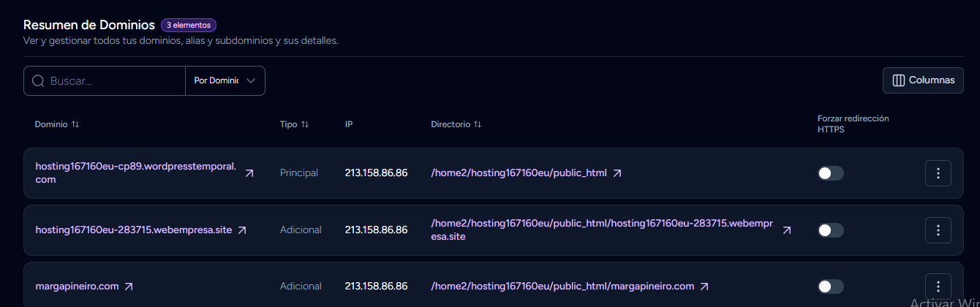The image size is (980, 307).
Task: Open external link icon for hosting167160eu-283715.webempresa.site domain
Action: pos(242,230)
